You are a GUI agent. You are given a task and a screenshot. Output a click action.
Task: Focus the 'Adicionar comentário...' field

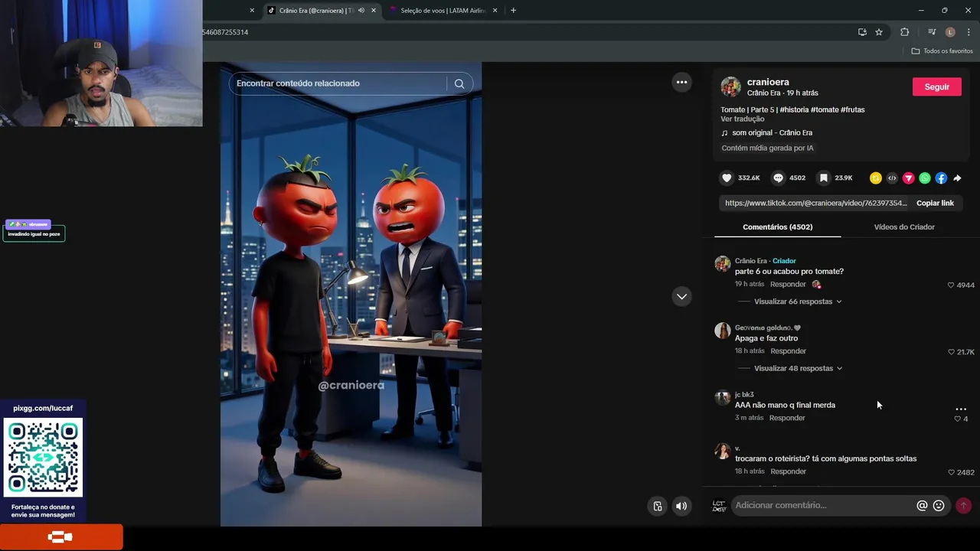coord(823,505)
